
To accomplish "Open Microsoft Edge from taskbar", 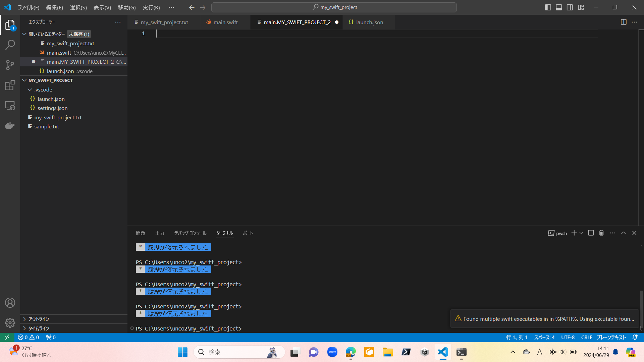I will click(351, 352).
